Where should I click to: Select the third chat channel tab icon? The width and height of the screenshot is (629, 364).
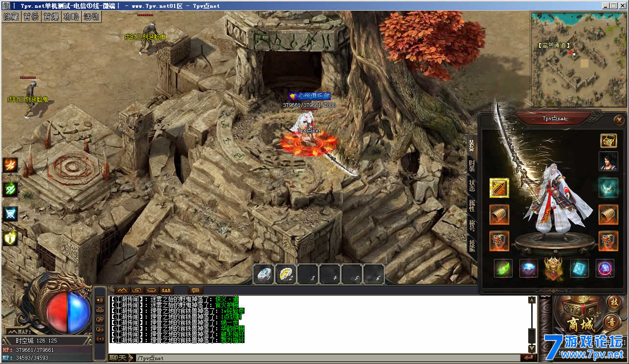(x=152, y=290)
